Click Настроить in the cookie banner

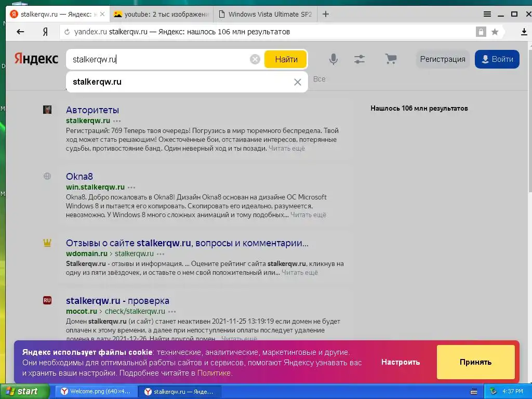[401, 362]
